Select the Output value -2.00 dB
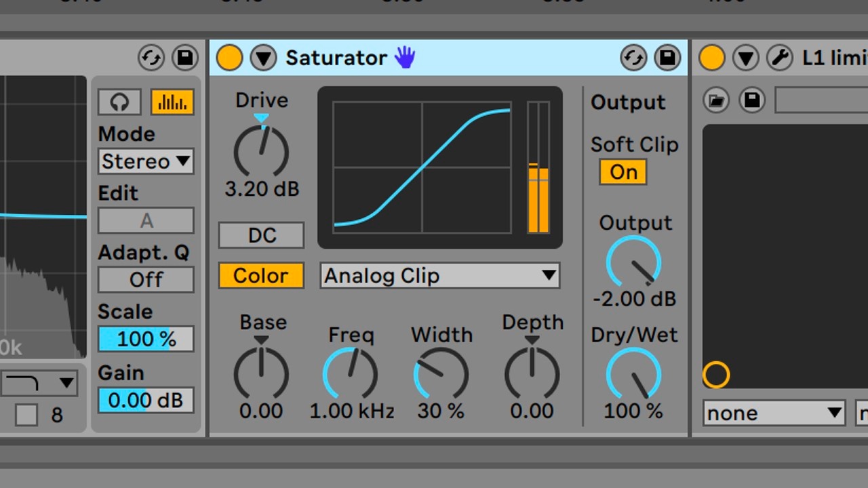 [x=634, y=299]
